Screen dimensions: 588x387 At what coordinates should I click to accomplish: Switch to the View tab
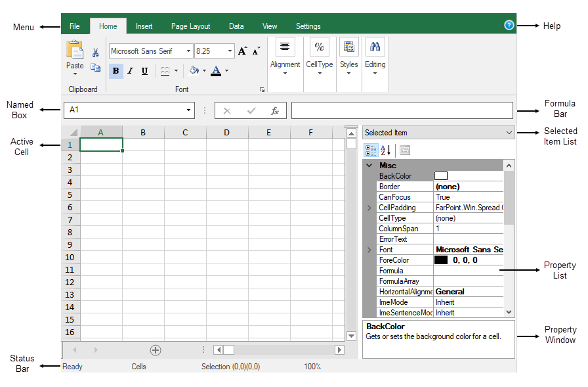tap(270, 26)
